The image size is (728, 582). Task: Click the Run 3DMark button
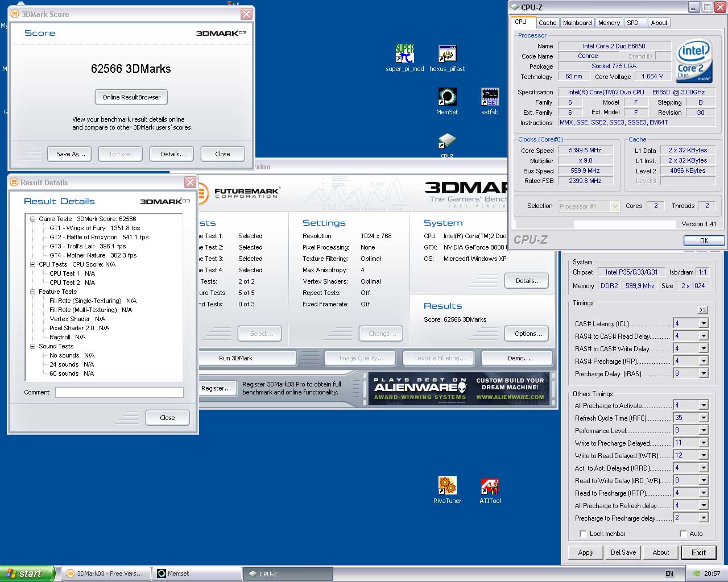pos(247,358)
